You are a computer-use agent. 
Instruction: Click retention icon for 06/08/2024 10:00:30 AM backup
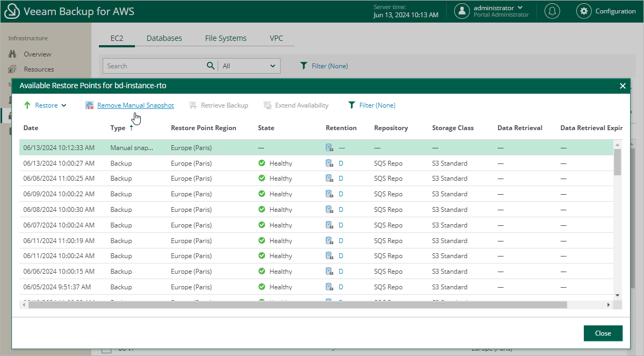(330, 210)
